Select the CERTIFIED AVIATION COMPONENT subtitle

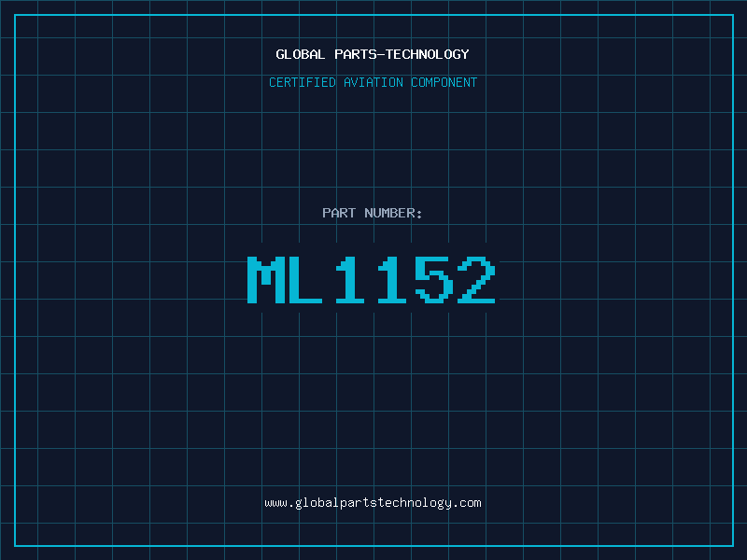(x=373, y=82)
